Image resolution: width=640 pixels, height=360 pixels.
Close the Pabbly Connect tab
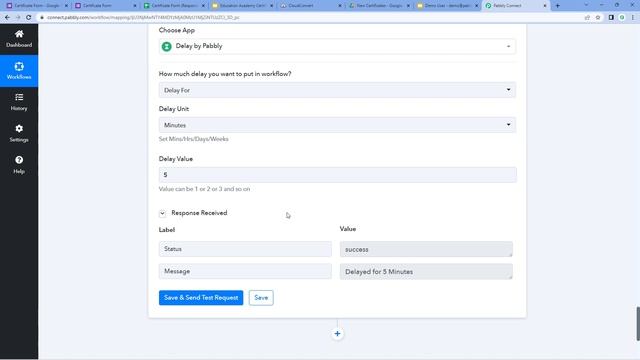tap(544, 6)
